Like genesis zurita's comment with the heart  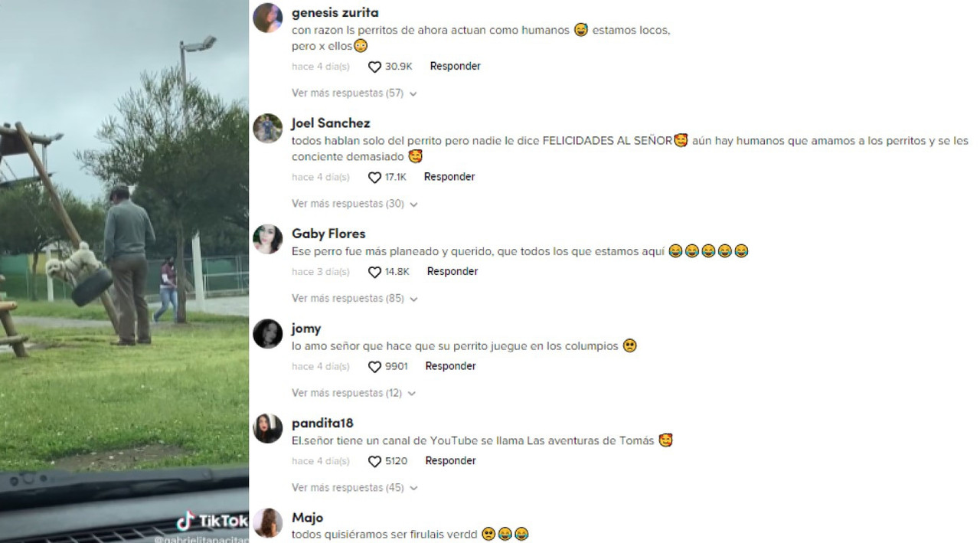[x=374, y=67]
